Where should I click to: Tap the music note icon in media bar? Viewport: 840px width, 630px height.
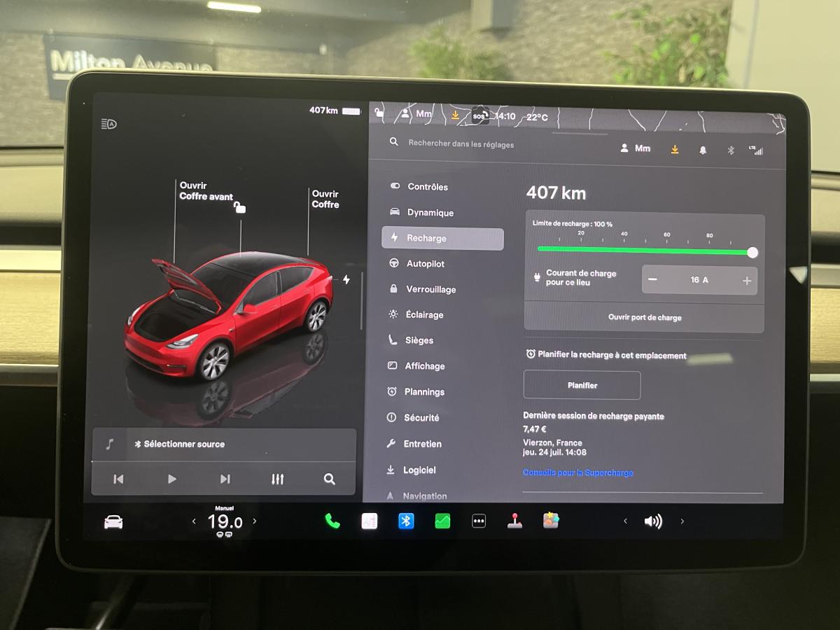(x=110, y=444)
